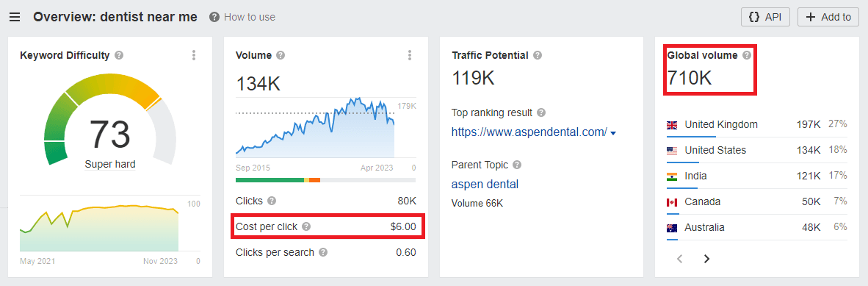Open the Volume card three-dot menu

[x=410, y=55]
